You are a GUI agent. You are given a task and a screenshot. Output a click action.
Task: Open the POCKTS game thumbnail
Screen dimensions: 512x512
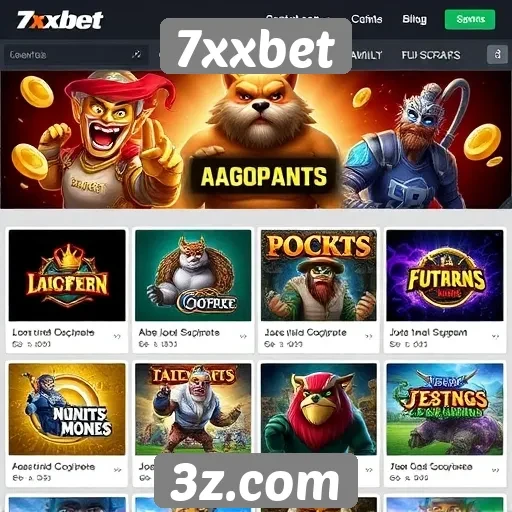(x=319, y=275)
